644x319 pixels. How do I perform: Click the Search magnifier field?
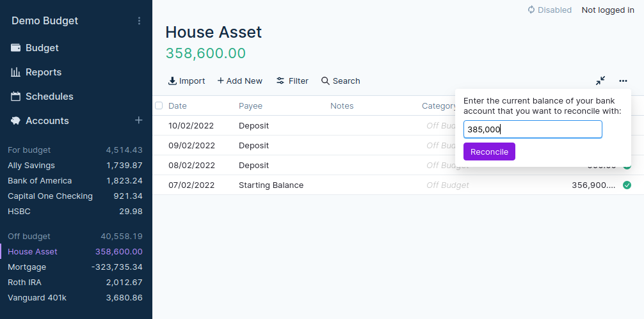tap(341, 81)
